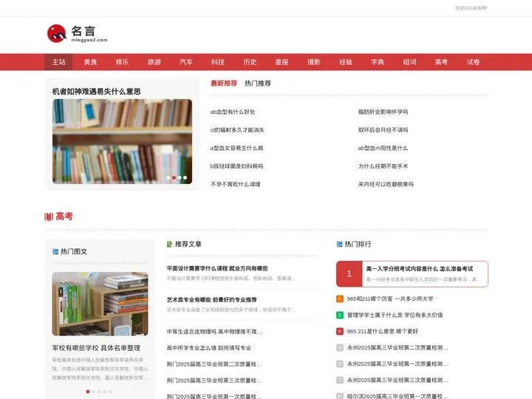
Task: Open the 军校 bookshelf thumbnail image
Action: pyautogui.click(x=100, y=304)
